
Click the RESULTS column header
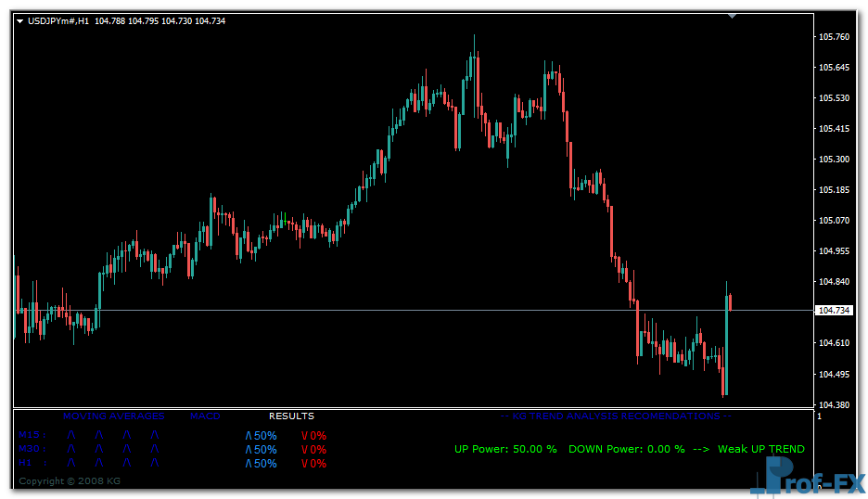[x=291, y=416]
